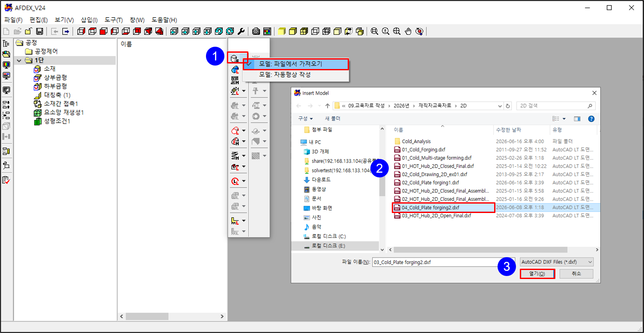This screenshot has height=333, width=644.
Task: Click the red L circle icon in the palette
Action: click(235, 181)
